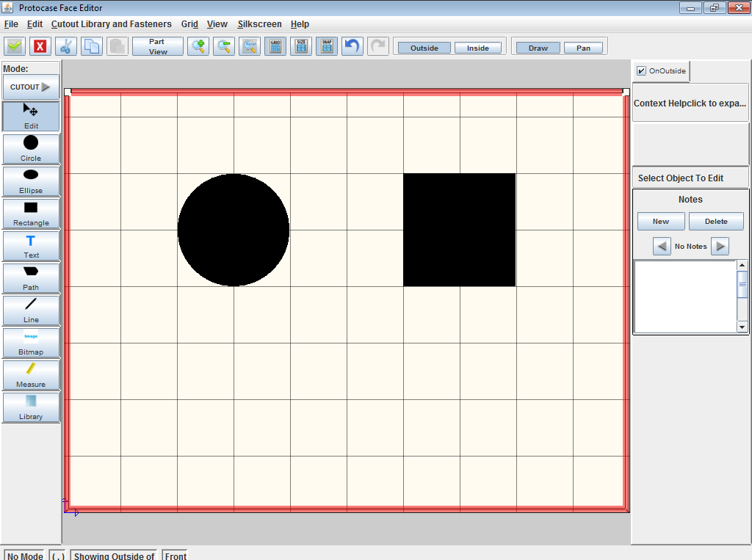Click the paste clipboard icon
This screenshot has width=752, height=560.
(117, 46)
